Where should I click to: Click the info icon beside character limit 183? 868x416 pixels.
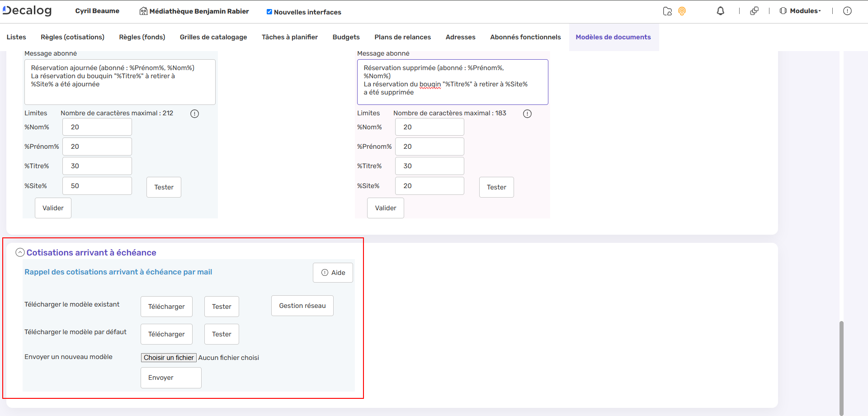527,113
